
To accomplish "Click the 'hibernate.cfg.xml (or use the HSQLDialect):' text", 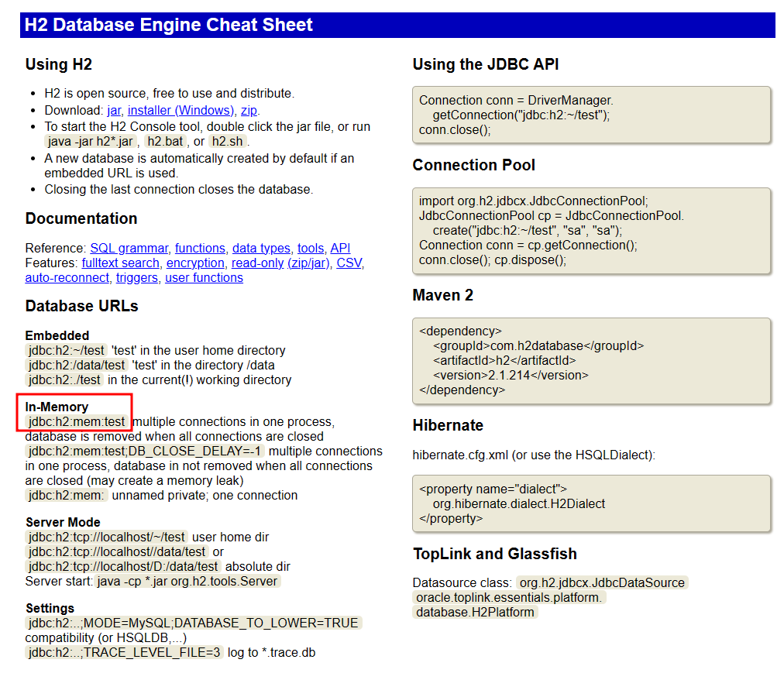I will tap(534, 455).
